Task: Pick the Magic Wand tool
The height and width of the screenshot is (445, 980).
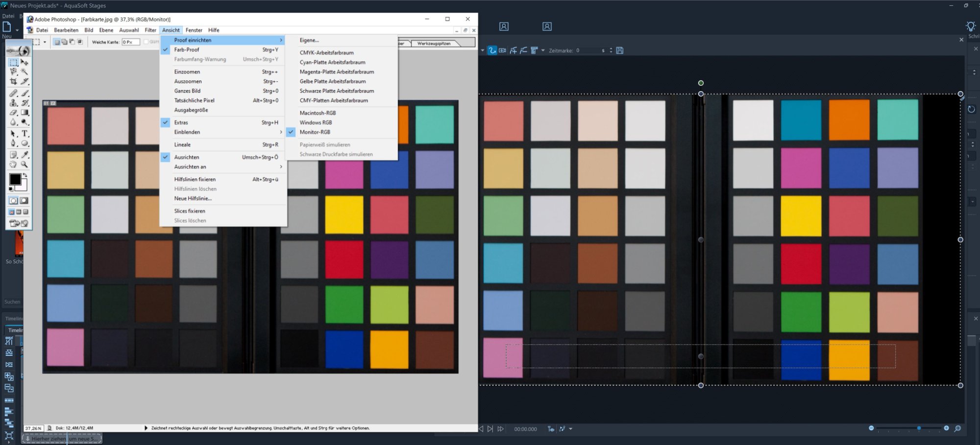Action: coord(24,72)
